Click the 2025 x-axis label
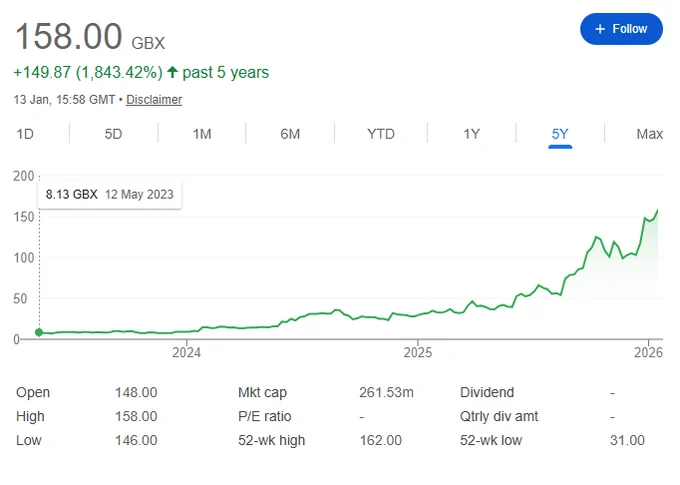Viewport: 680px width, 485px height. [x=418, y=352]
